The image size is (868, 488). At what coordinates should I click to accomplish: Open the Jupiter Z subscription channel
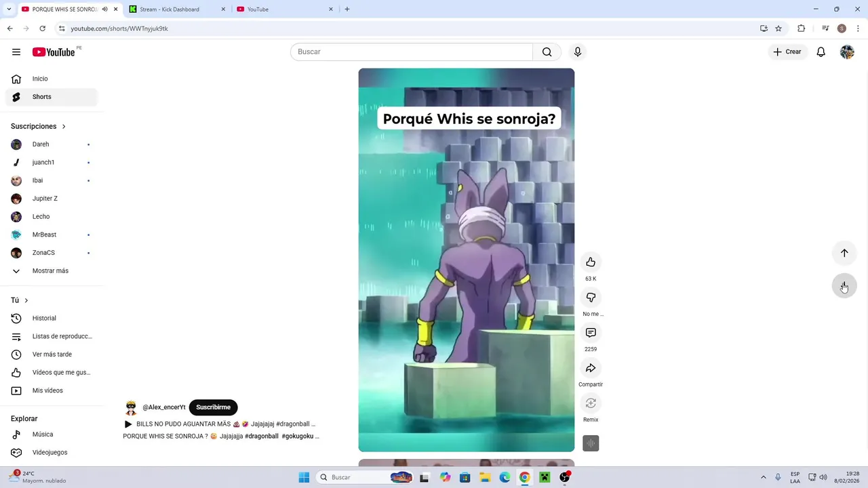tap(52, 199)
